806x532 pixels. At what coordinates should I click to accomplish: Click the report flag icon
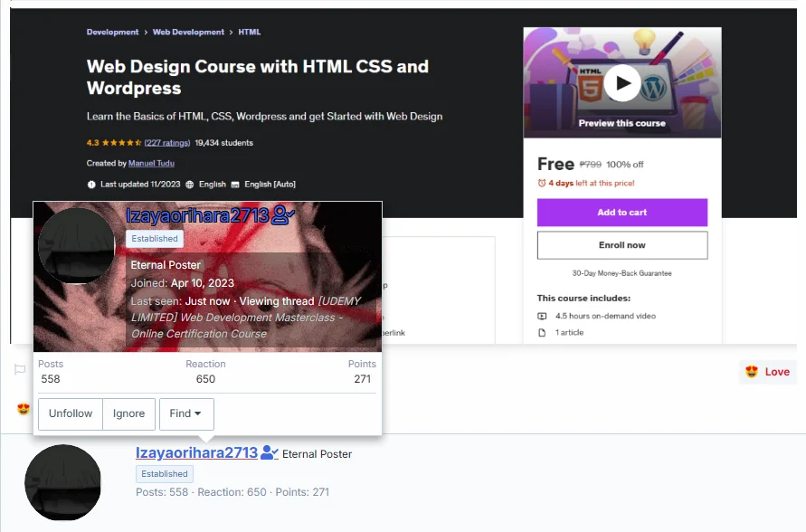point(20,369)
